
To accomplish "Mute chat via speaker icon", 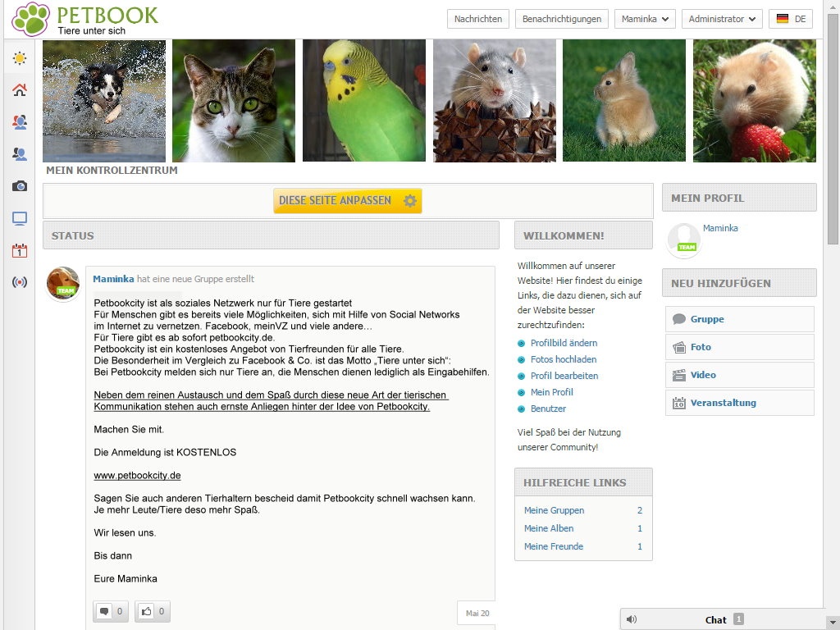I will pyautogui.click(x=632, y=619).
